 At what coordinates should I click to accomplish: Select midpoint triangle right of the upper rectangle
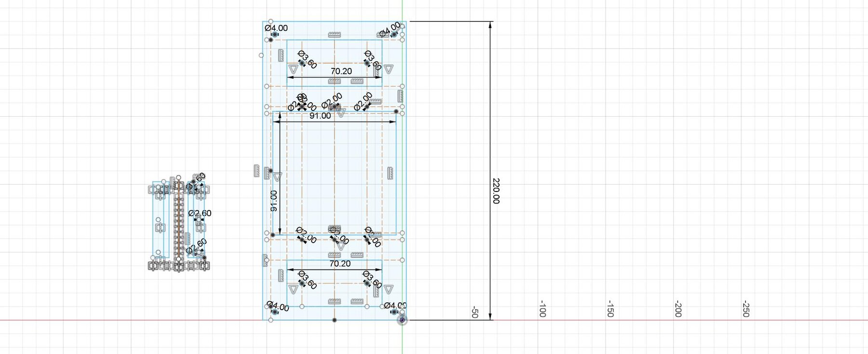point(389,69)
